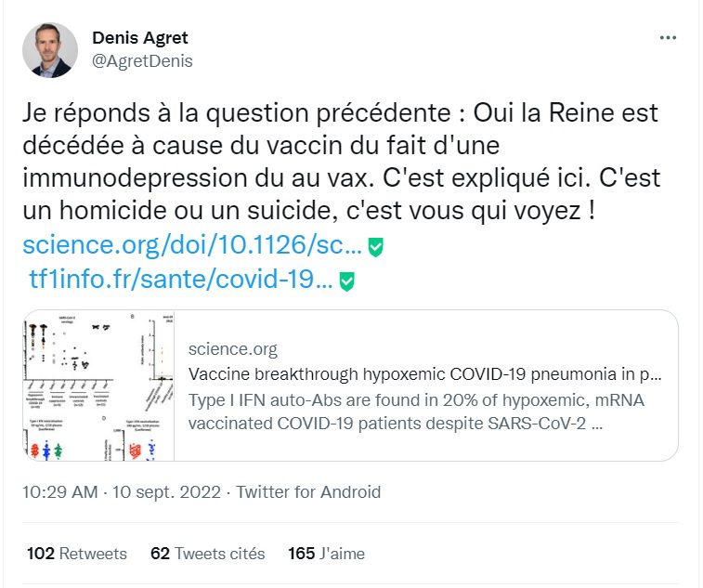Click Denis Agret's profile avatar

tap(50, 50)
